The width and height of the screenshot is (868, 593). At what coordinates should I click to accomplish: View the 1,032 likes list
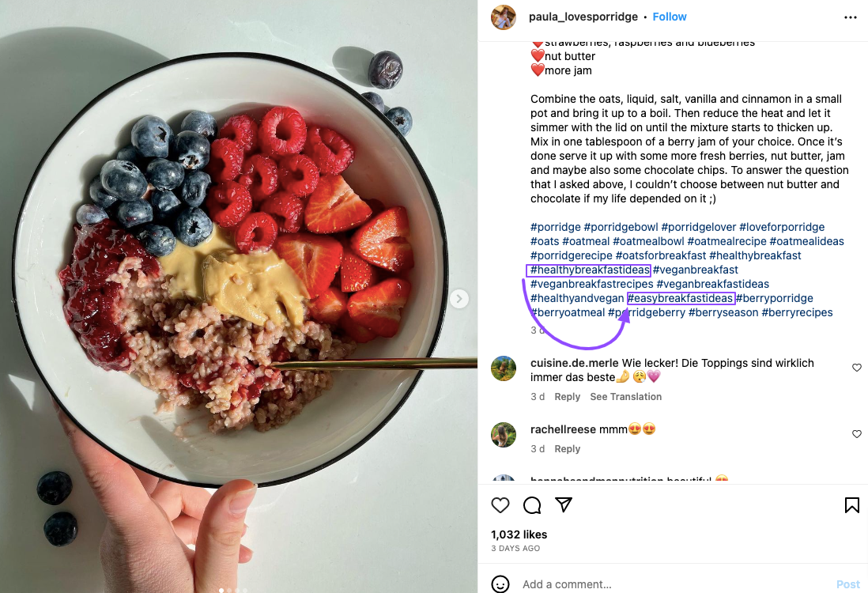click(x=519, y=534)
